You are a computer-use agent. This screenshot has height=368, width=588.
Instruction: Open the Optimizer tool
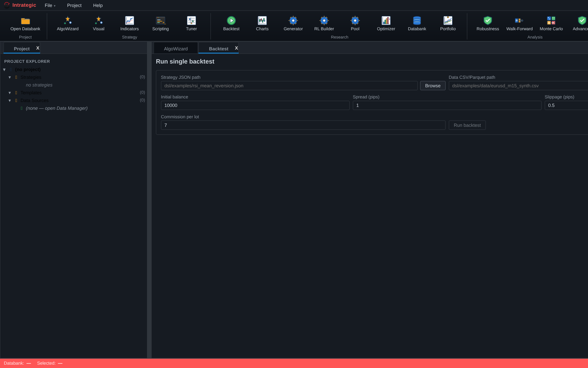pos(386,24)
